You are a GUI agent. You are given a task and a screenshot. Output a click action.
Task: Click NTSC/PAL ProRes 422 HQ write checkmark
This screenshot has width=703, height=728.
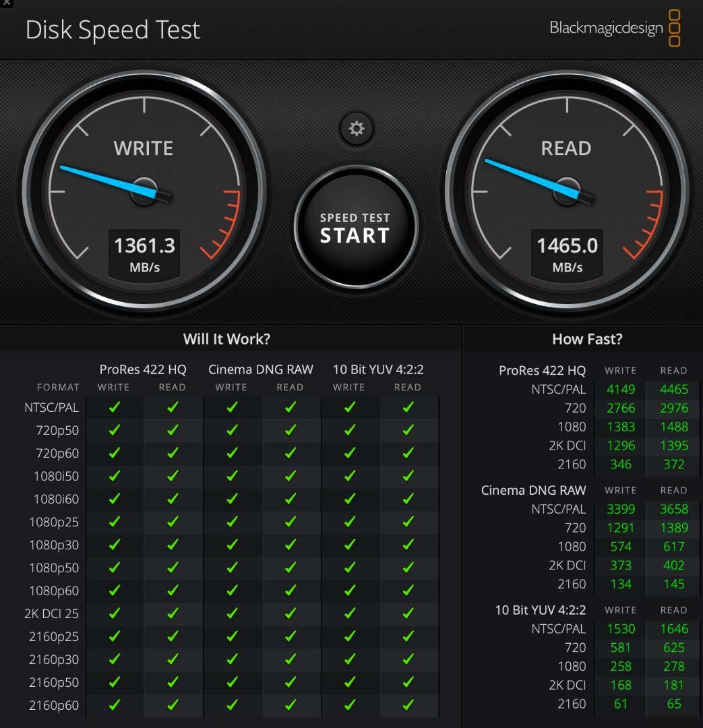(x=114, y=407)
